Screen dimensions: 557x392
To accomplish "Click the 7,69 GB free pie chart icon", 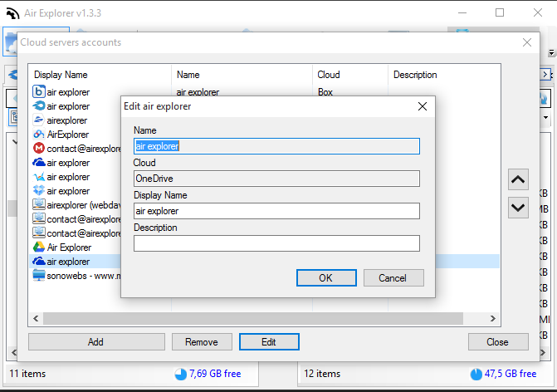I will click(180, 374).
